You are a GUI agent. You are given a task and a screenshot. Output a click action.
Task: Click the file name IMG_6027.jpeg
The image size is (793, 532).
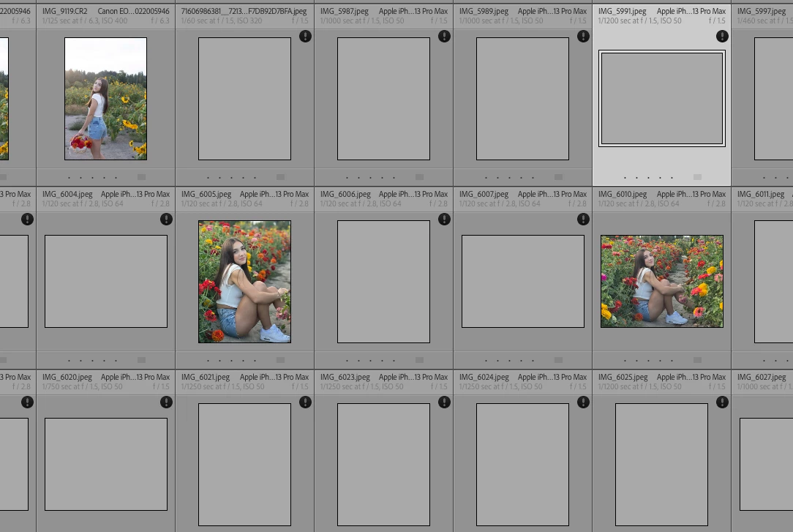[762, 378]
